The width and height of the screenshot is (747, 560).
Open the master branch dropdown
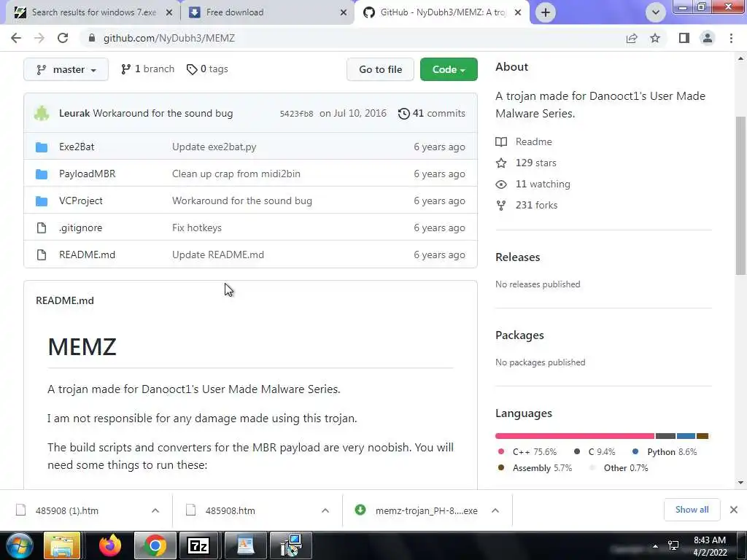tap(66, 69)
